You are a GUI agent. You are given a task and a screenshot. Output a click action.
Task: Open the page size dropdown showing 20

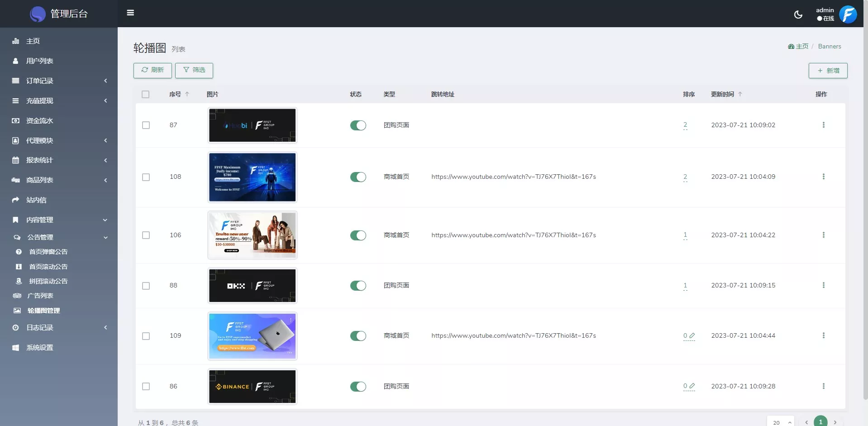780,422
